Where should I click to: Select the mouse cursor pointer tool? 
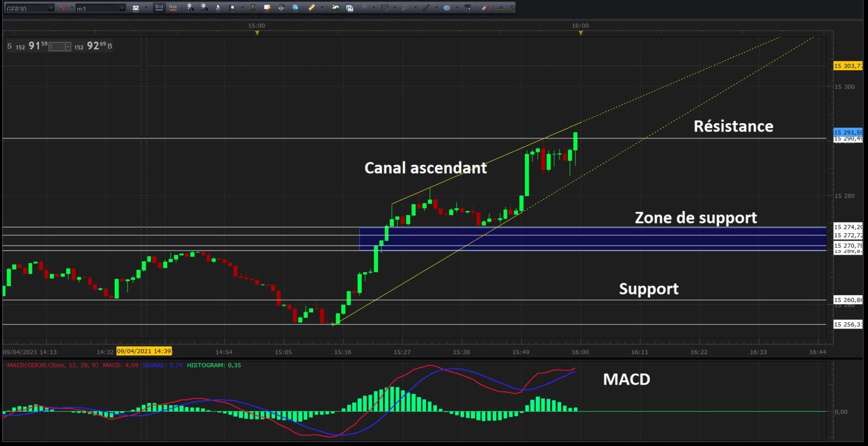(218, 8)
